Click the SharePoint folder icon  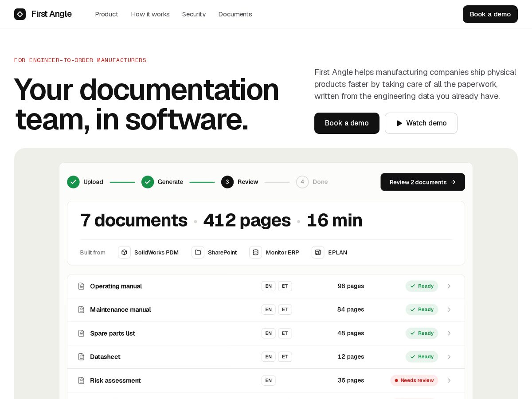(x=198, y=252)
